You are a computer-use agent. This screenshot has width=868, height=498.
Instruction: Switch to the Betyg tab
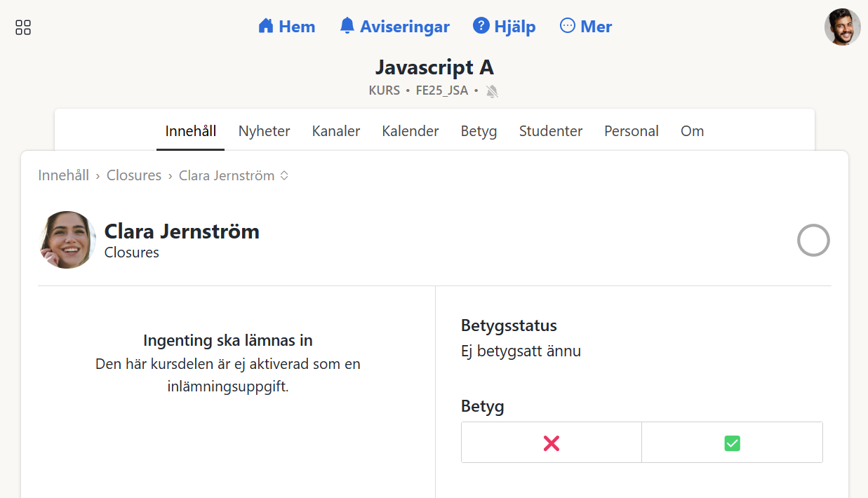(x=479, y=131)
